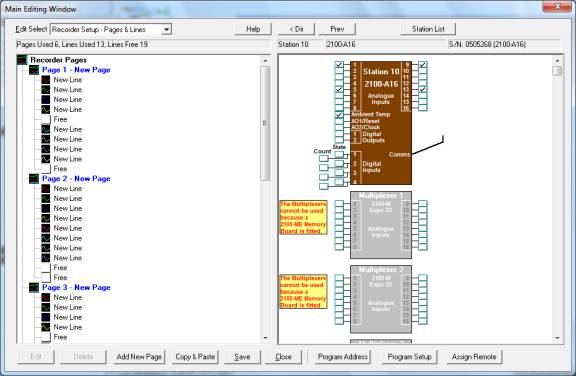Select the blue trace icon of Page 1's third line

[x=46, y=100]
